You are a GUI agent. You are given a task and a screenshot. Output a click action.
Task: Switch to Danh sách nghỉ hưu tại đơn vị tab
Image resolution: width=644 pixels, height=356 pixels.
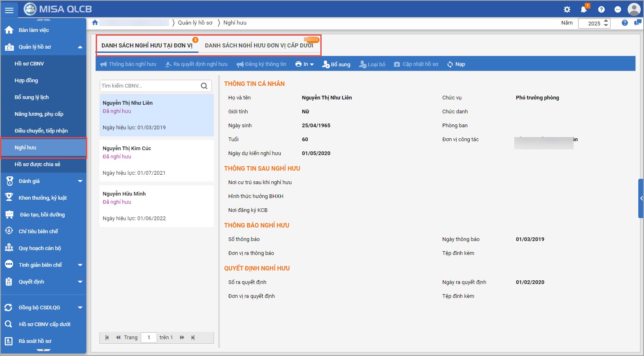tap(147, 45)
